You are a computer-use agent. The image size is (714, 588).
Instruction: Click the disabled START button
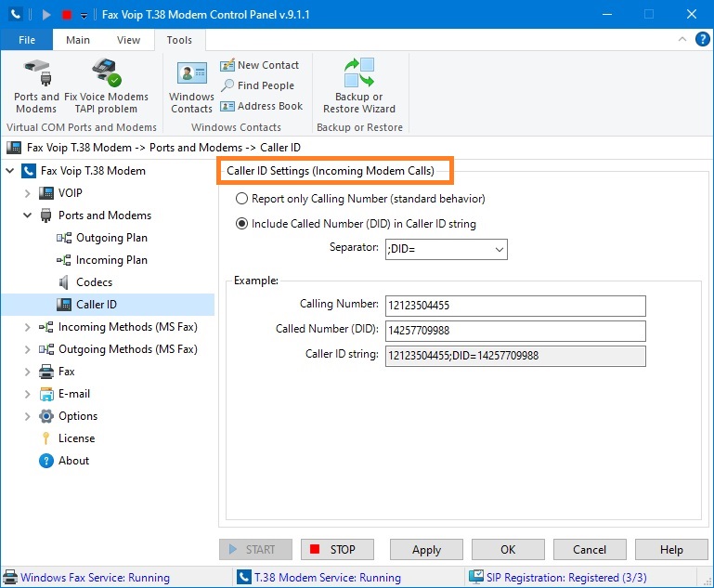tap(255, 549)
